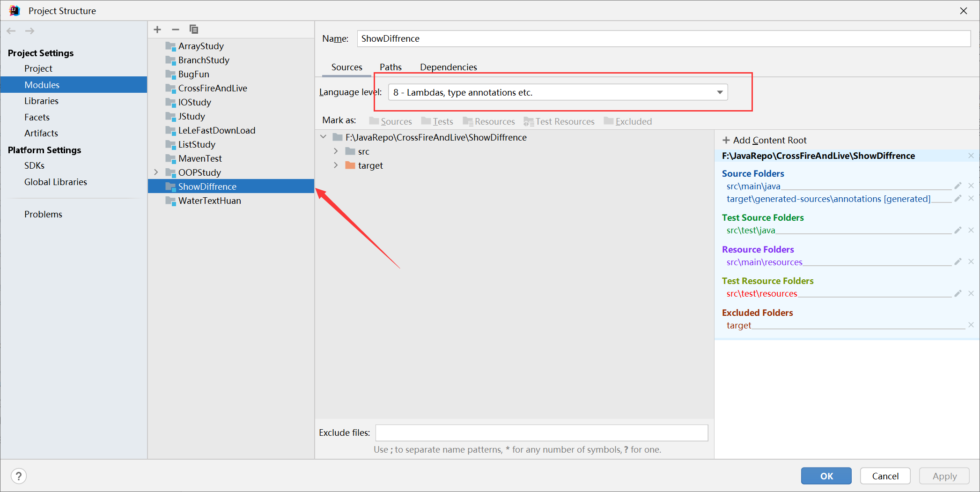Remove src\main\java source folder
Screen dimensions: 980x492
[971, 186]
